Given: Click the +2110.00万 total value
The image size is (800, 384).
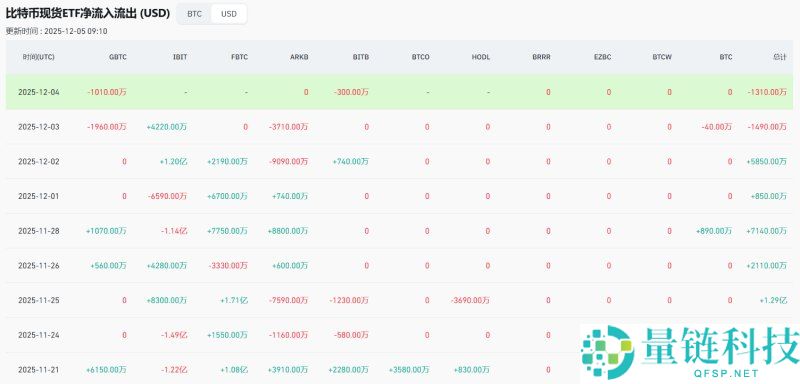Looking at the screenshot, I should click(x=766, y=265).
